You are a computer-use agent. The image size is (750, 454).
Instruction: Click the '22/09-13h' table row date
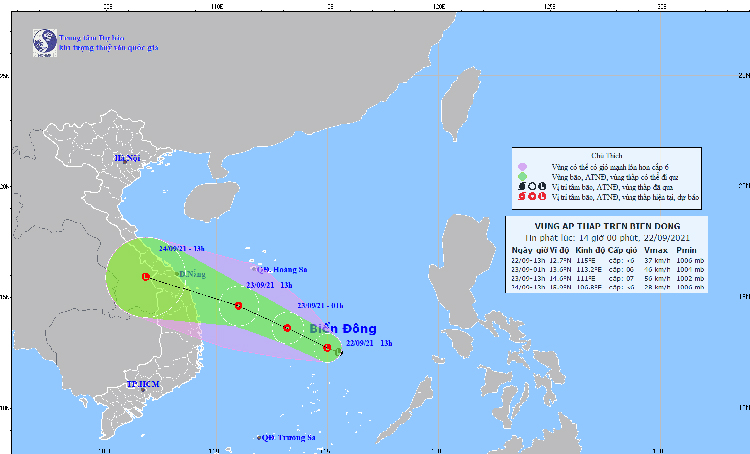pyautogui.click(x=528, y=261)
